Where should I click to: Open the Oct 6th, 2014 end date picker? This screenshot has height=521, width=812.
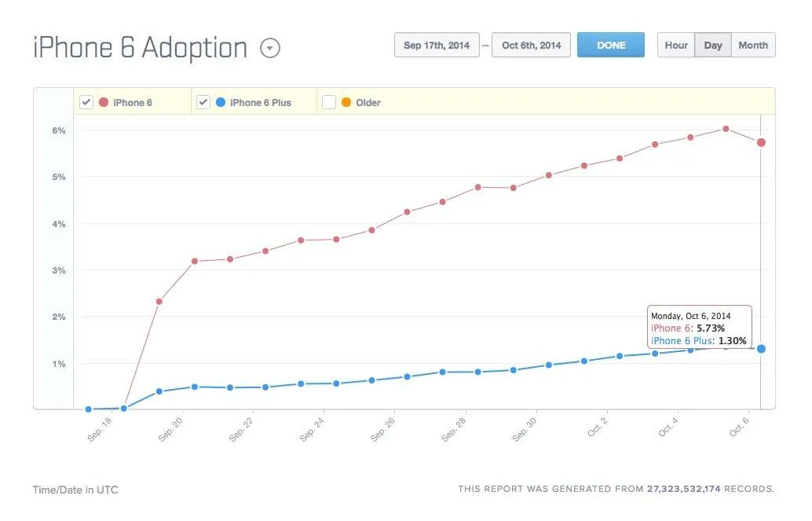point(531,45)
